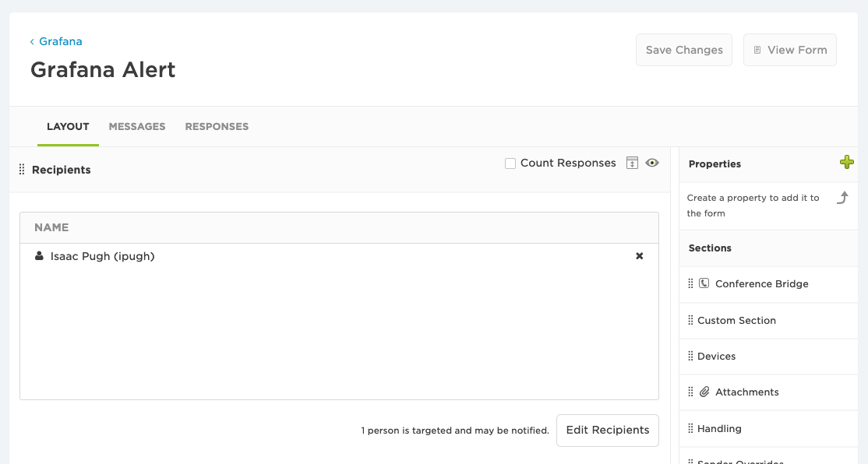This screenshot has height=464, width=868.
Task: Click the drag handle for Attachments
Action: (690, 392)
